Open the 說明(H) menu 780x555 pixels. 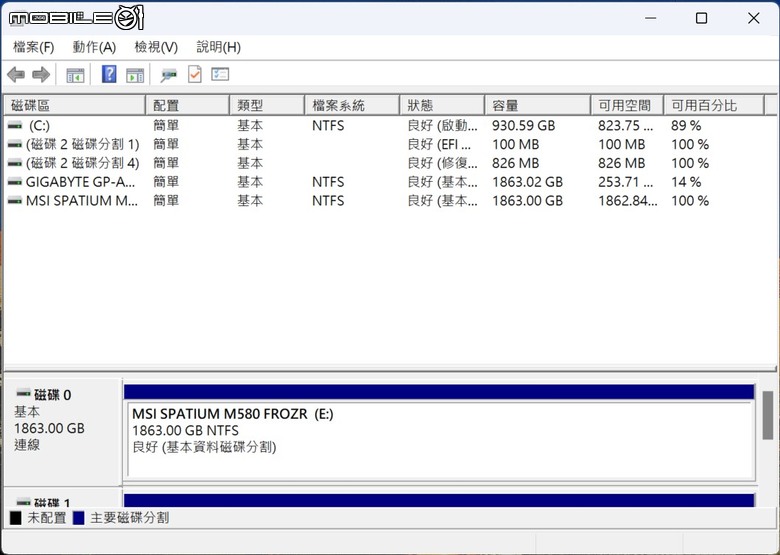click(x=218, y=47)
